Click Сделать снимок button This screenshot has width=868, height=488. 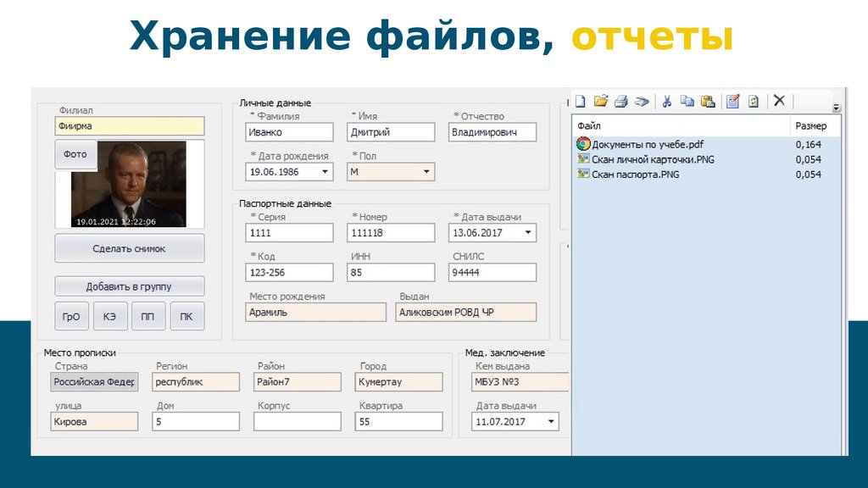point(129,248)
